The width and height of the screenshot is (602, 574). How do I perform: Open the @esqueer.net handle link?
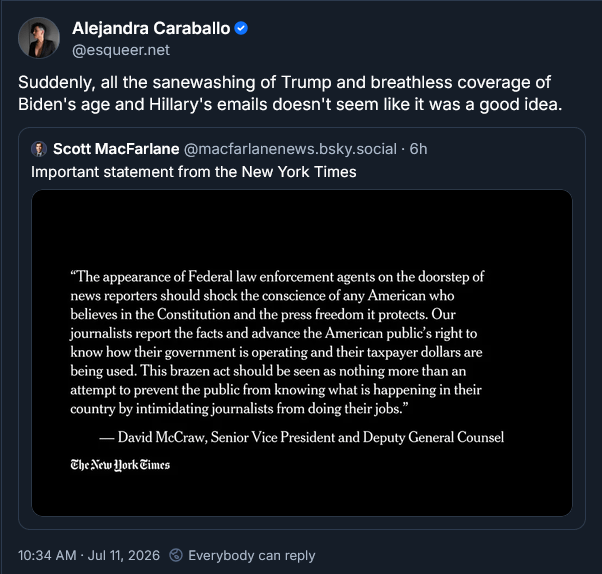(x=121, y=50)
